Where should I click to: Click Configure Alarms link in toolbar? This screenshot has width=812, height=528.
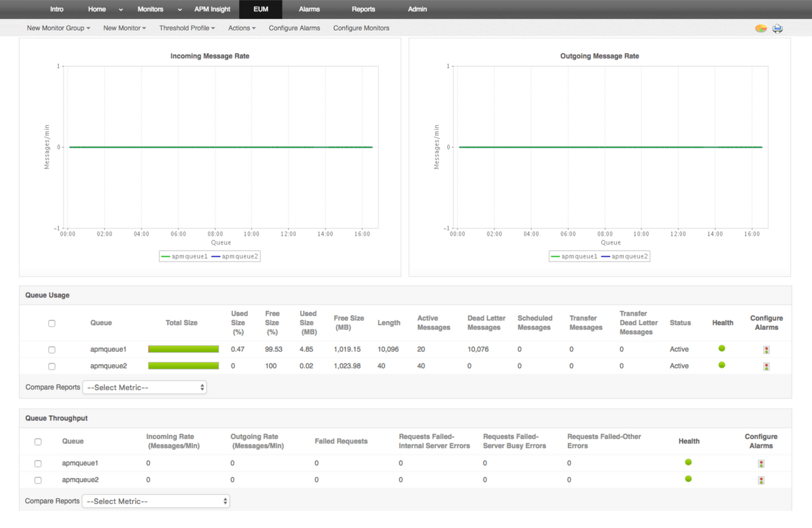tap(294, 28)
